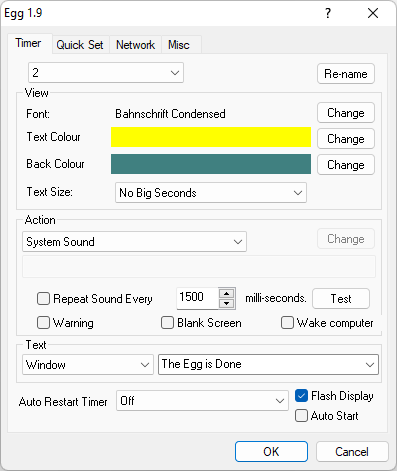Image resolution: width=397 pixels, height=471 pixels.
Task: Click Change next to Text Colour
Action: click(x=346, y=139)
